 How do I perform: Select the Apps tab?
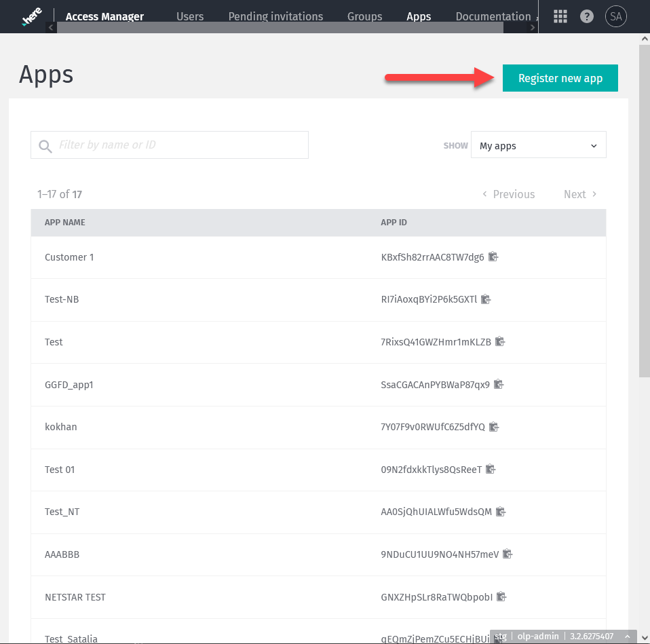click(x=418, y=16)
